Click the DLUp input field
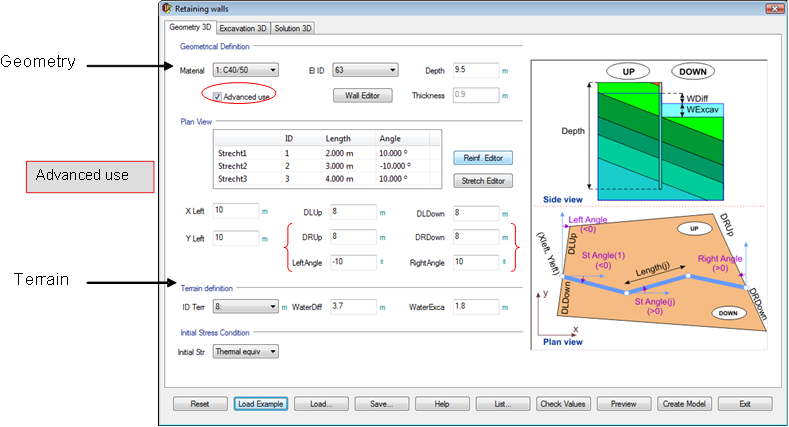 (x=353, y=212)
